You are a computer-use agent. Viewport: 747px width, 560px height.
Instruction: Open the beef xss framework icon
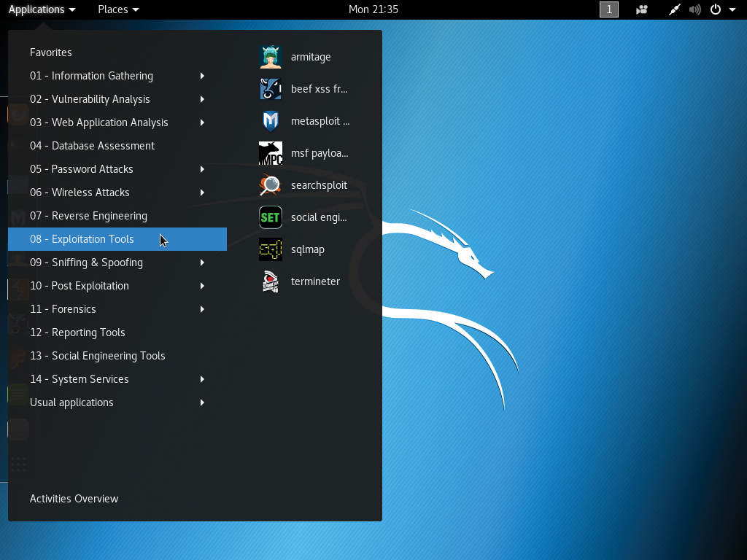point(271,89)
